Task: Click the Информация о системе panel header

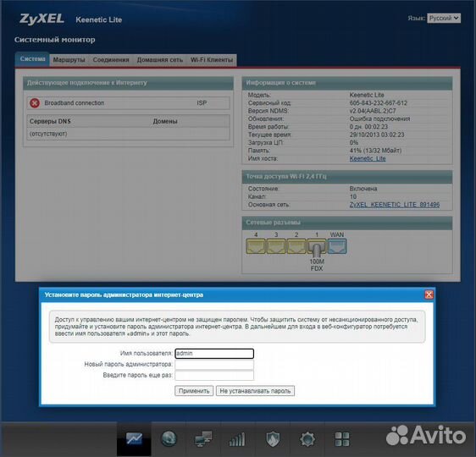Action: (347, 83)
